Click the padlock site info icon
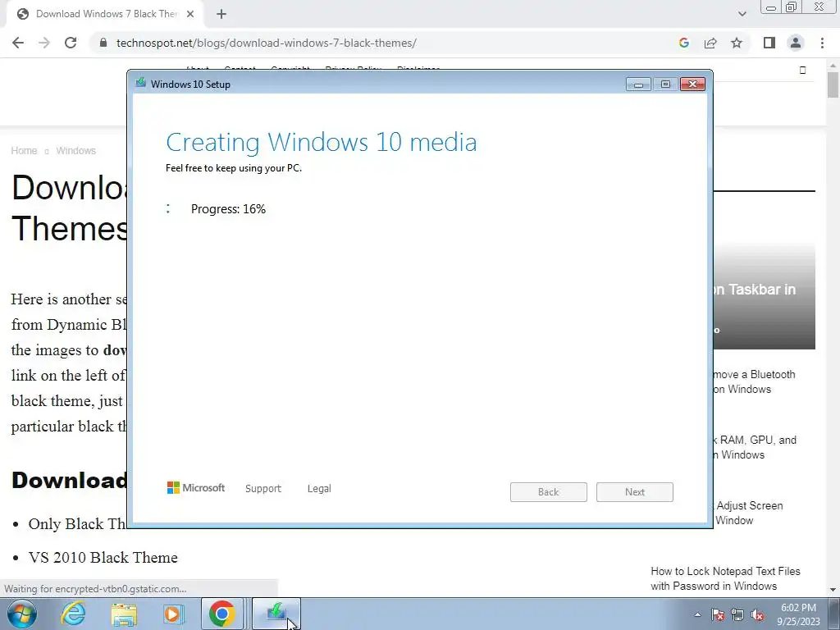The width and height of the screenshot is (840, 630). (103, 43)
